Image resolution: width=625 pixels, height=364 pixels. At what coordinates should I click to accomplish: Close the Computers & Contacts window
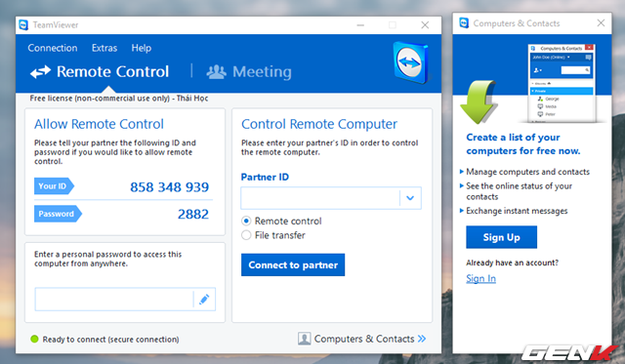601,23
